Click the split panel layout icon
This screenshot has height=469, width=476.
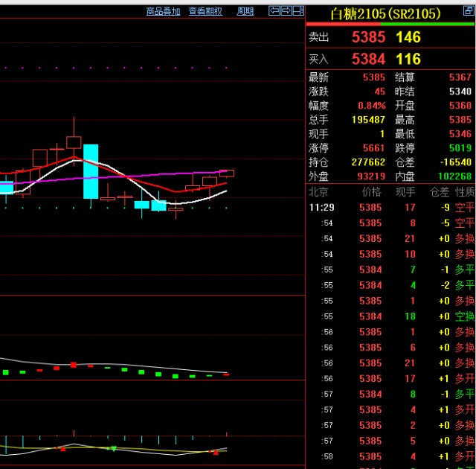tap(298, 11)
